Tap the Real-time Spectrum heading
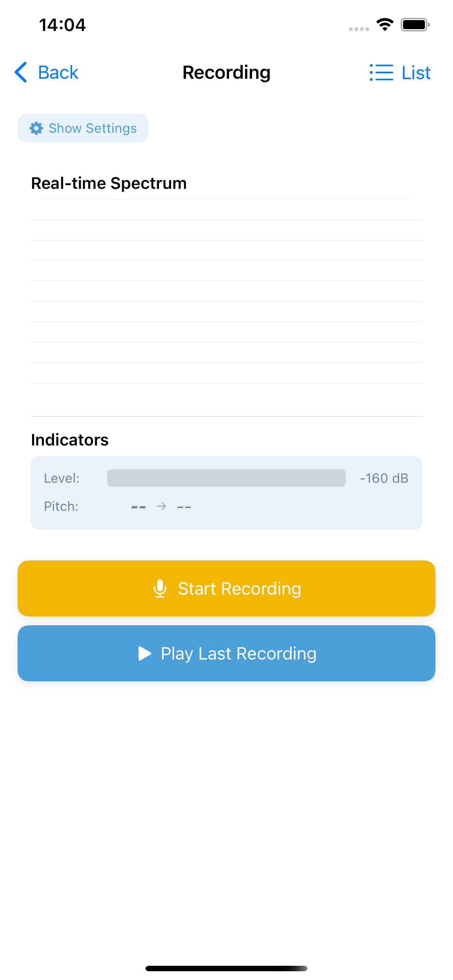 [109, 183]
